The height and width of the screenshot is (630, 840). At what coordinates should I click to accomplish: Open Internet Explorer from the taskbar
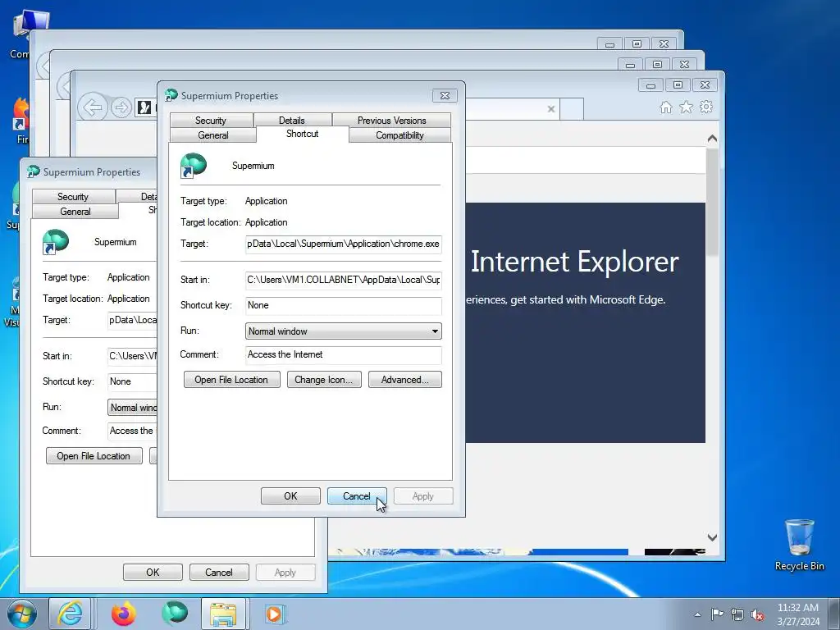click(70, 614)
